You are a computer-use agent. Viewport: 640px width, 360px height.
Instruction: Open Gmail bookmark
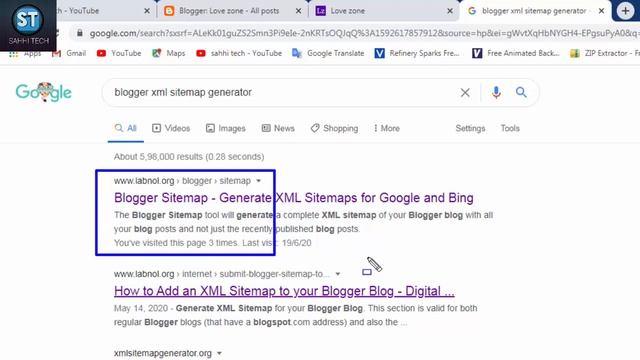click(x=69, y=53)
